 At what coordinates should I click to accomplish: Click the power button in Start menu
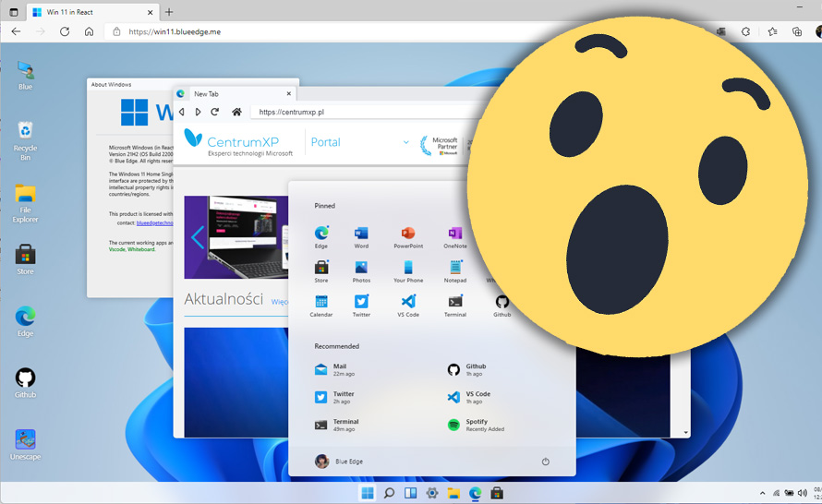pos(545,462)
